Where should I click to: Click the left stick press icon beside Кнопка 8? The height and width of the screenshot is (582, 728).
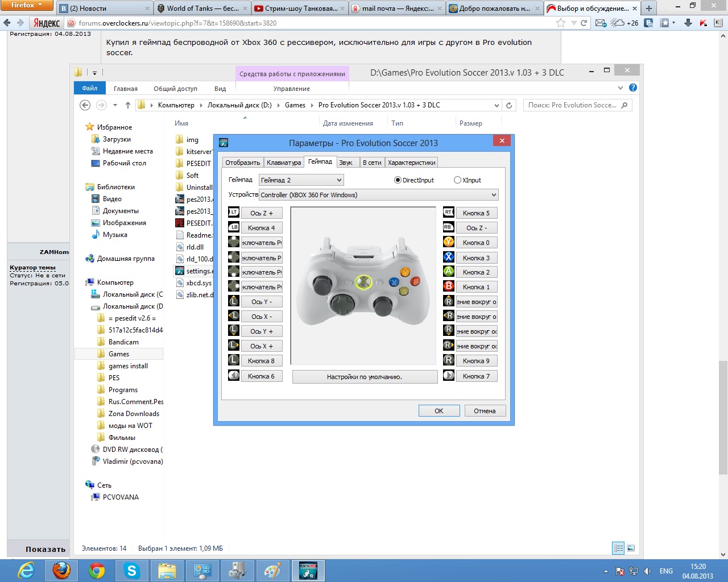pos(234,360)
